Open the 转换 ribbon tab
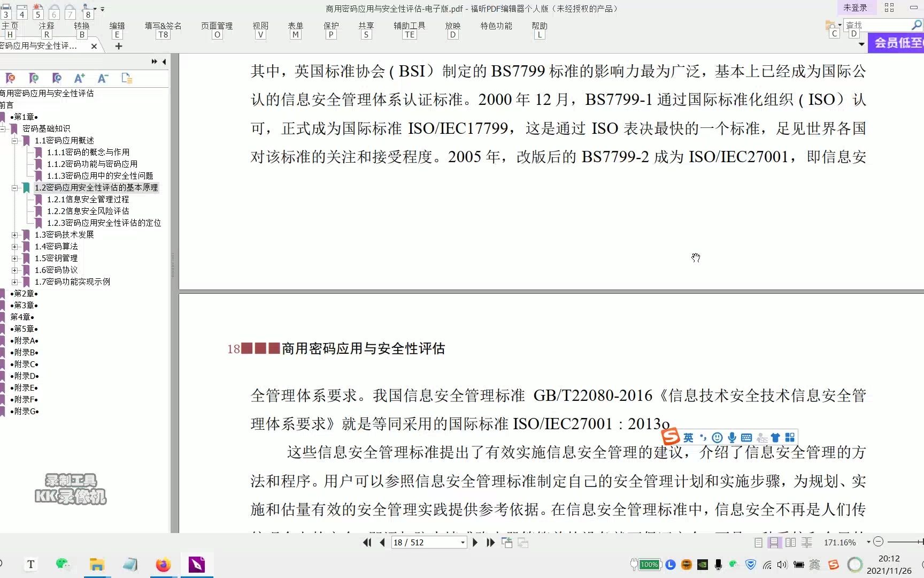This screenshot has height=578, width=924. point(82,26)
